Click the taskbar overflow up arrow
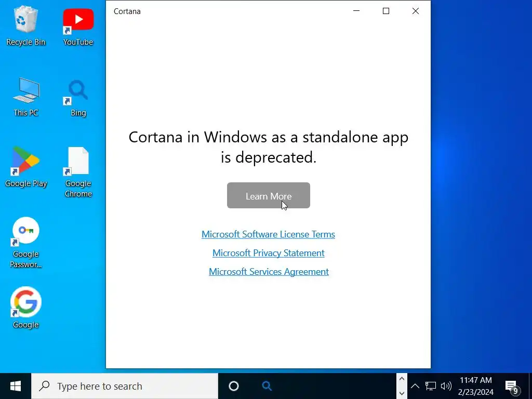The height and width of the screenshot is (399, 532). [402, 379]
